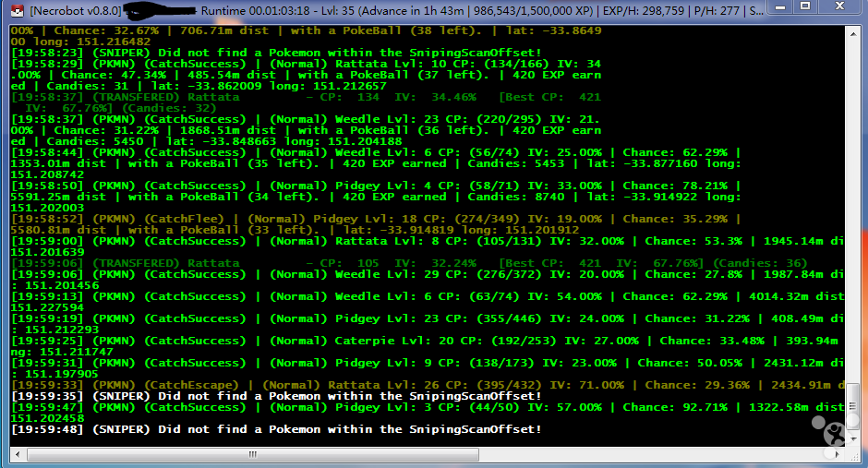The width and height of the screenshot is (868, 468).
Task: Click the "[19:59:06]" Weedle Lvl: 29 line
Action: click(x=428, y=274)
